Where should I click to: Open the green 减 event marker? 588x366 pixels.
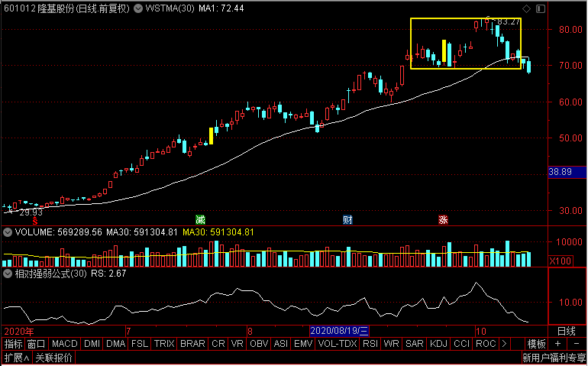point(201,219)
